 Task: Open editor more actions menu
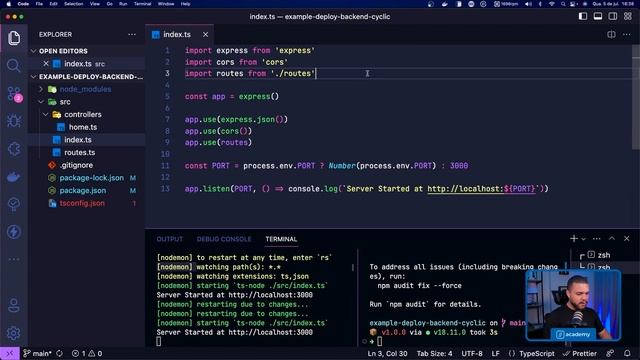pos(627,35)
